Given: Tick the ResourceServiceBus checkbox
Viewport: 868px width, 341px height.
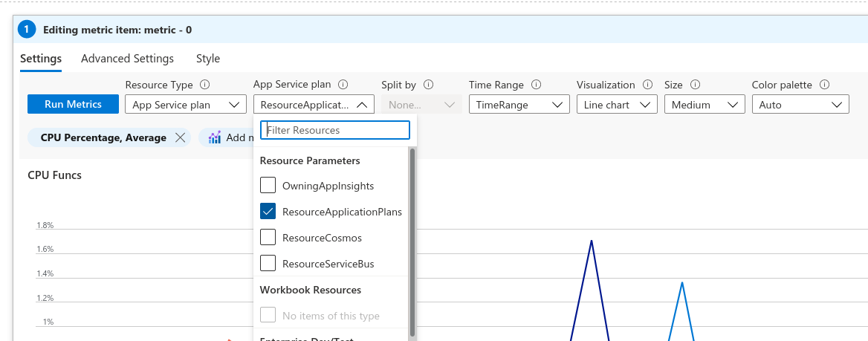Looking at the screenshot, I should click(x=268, y=264).
